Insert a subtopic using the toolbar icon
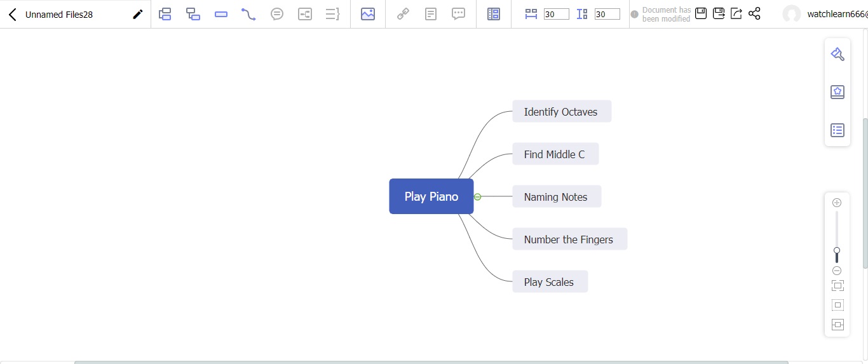The image size is (868, 364). (193, 14)
